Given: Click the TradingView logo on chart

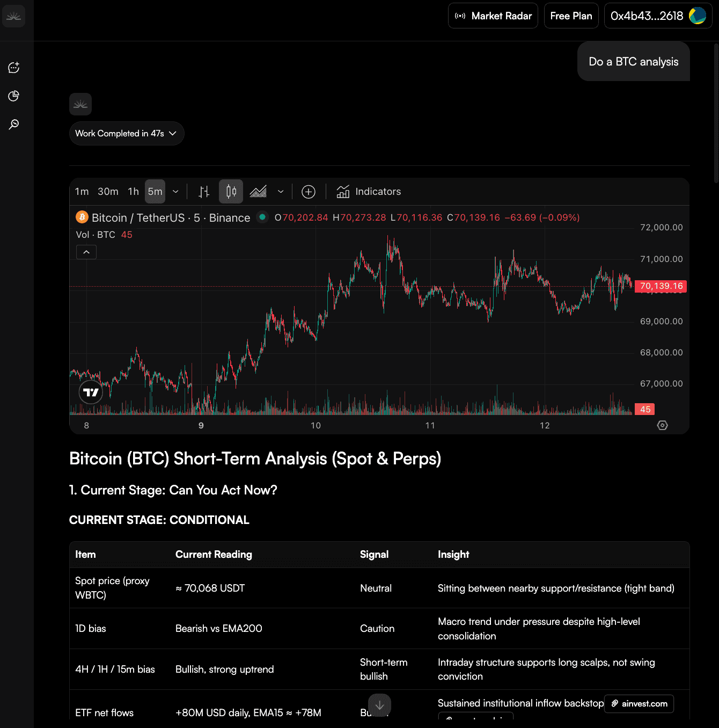Looking at the screenshot, I should coord(91,392).
